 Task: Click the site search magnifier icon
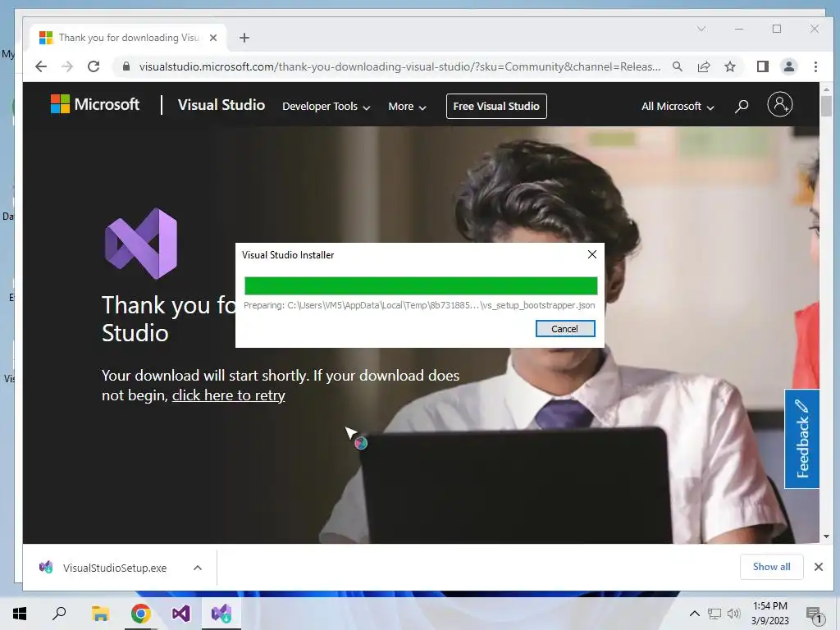pos(742,106)
